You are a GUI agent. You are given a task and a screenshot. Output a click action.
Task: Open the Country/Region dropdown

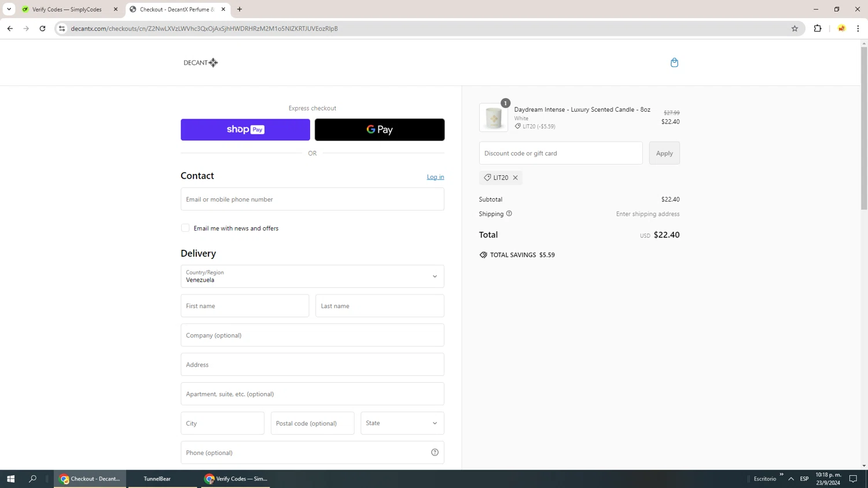coord(312,276)
